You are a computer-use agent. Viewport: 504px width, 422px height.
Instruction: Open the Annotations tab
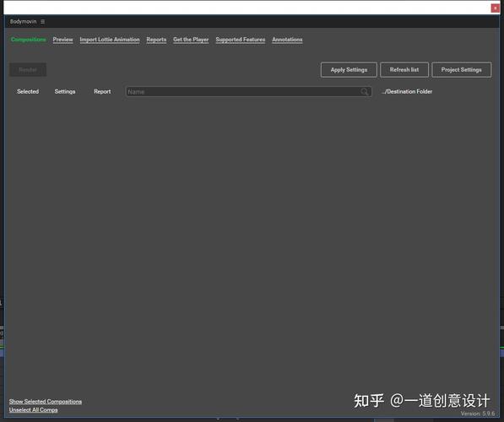[287, 40]
